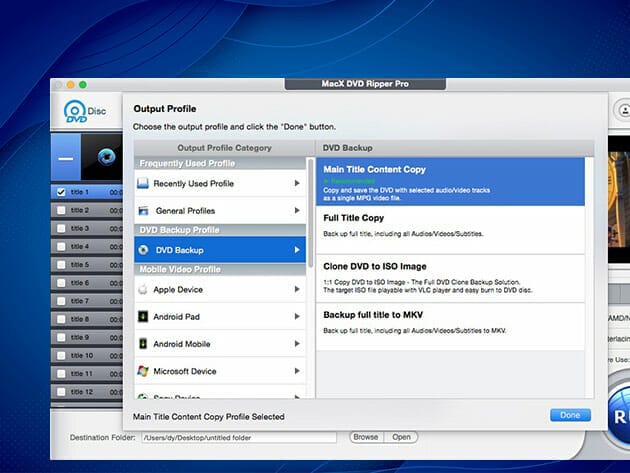This screenshot has width=630, height=473.
Task: Expand the Recently Used Profile arrow
Action: (x=297, y=184)
